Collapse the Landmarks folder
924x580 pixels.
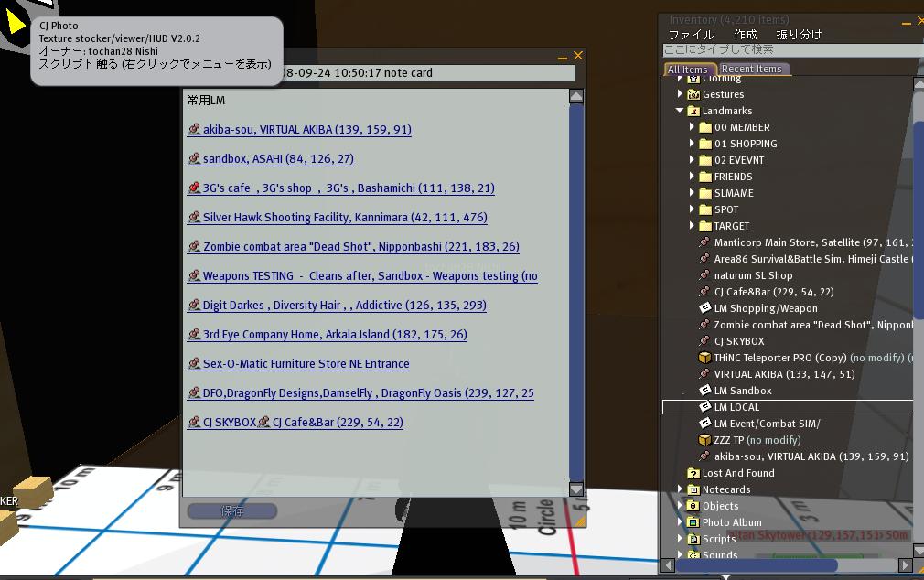pos(680,110)
